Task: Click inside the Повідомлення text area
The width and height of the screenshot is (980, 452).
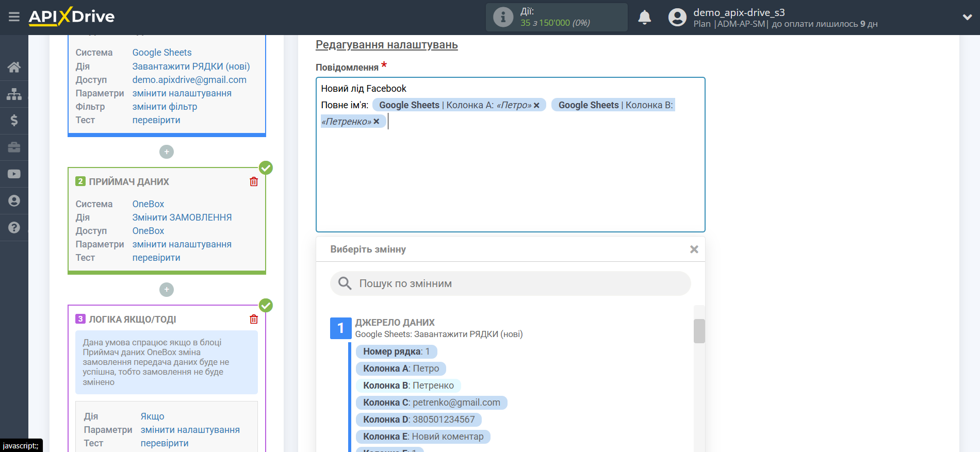Action: [511, 155]
